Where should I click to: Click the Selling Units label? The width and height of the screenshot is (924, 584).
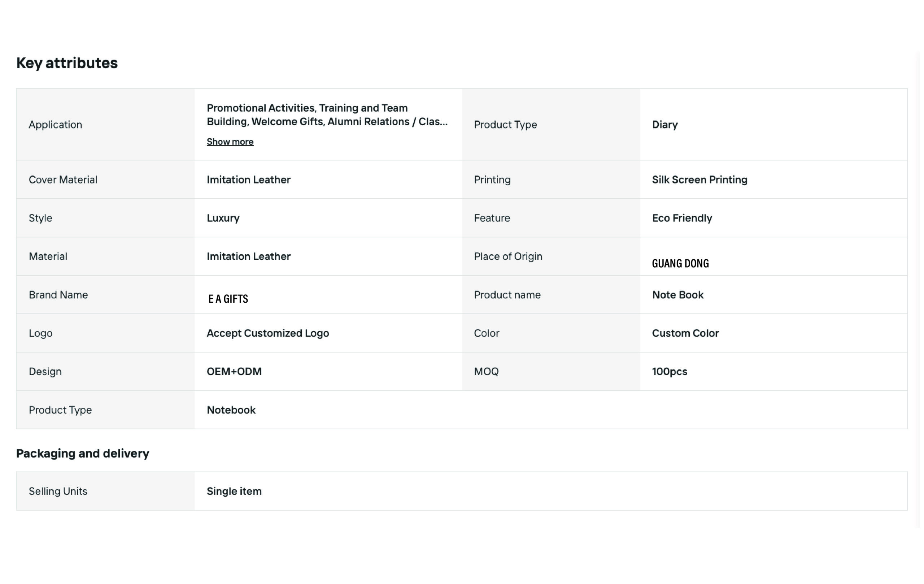click(x=58, y=492)
